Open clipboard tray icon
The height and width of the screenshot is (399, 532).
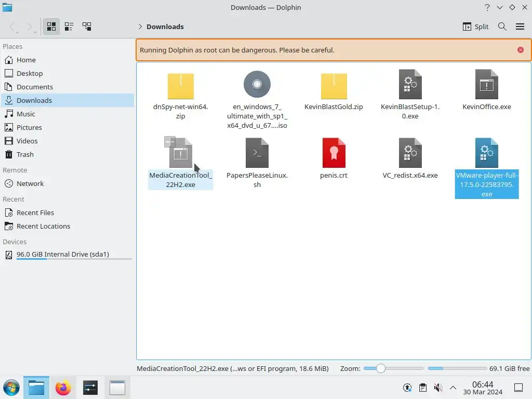[x=423, y=388]
